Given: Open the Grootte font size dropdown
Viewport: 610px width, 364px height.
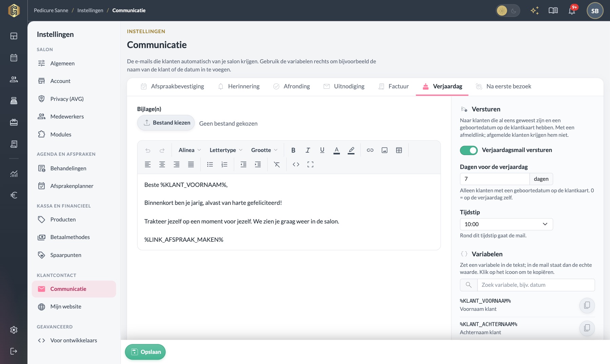Looking at the screenshot, I should click(264, 150).
